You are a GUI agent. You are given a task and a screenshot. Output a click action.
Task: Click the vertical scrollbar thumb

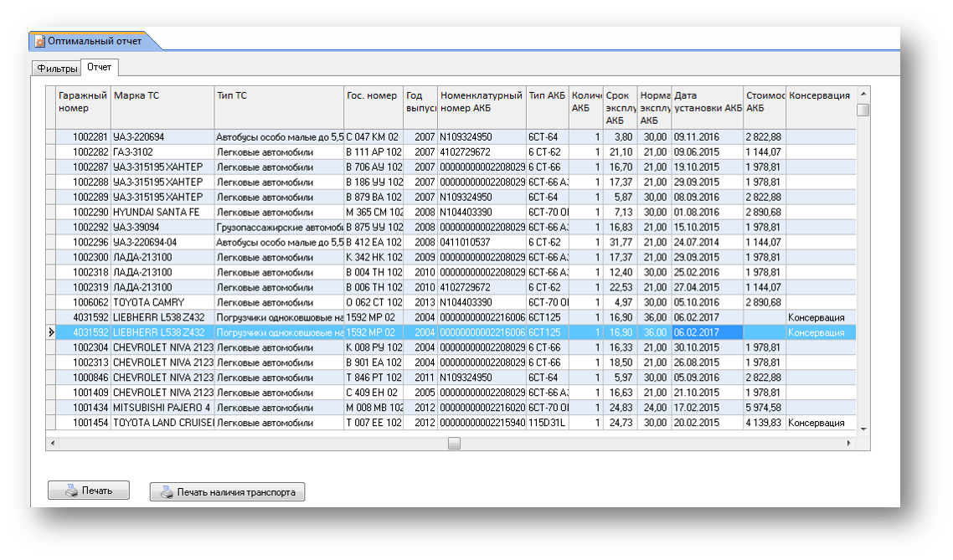[863, 110]
